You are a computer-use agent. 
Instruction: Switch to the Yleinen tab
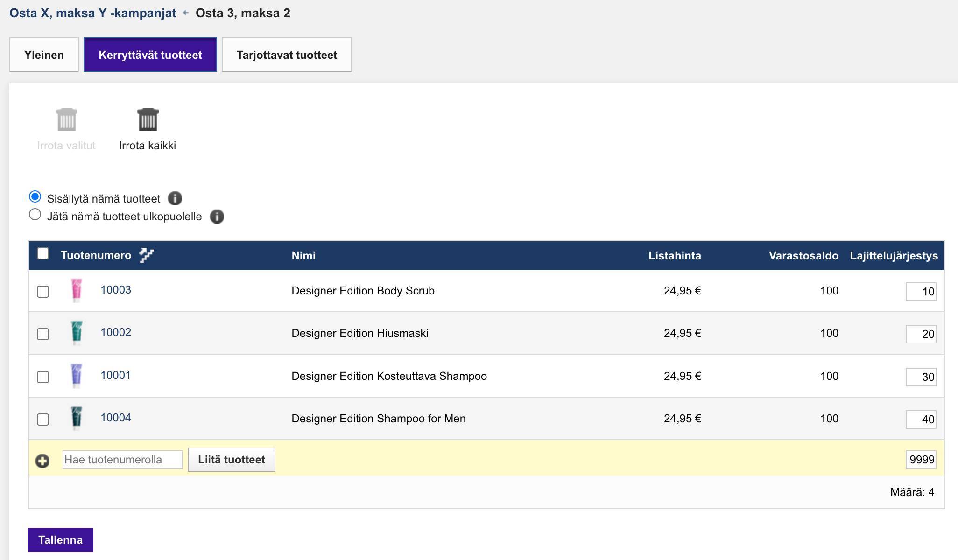pyautogui.click(x=44, y=55)
